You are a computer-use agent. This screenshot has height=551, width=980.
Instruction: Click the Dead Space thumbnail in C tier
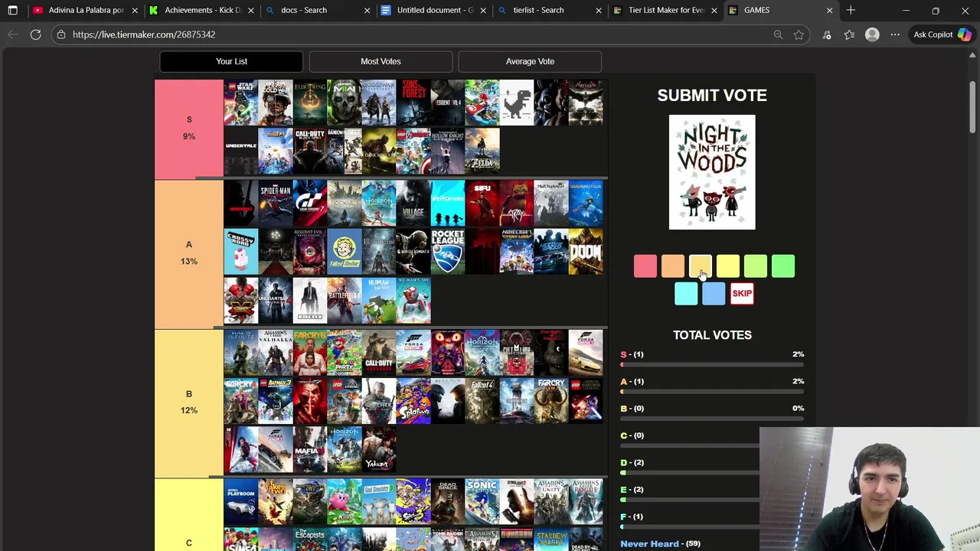(448, 502)
